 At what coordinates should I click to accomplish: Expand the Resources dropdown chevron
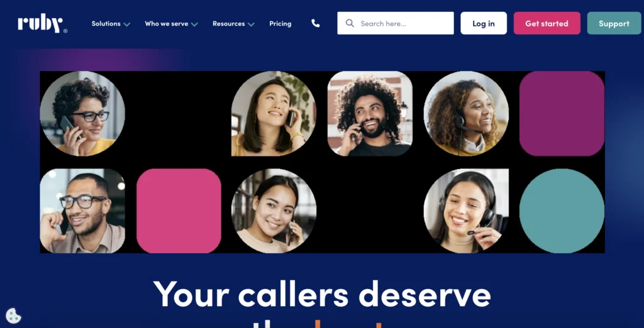[x=251, y=25]
